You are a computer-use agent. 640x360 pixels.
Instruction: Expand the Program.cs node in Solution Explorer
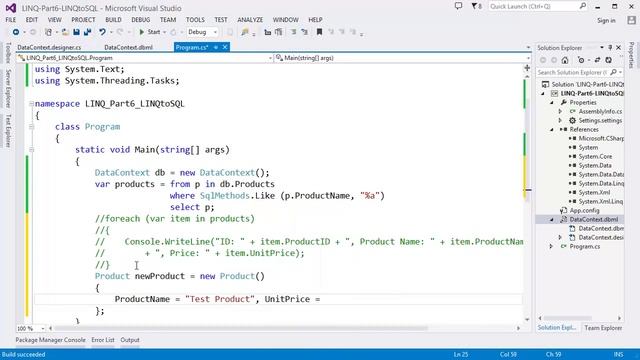[x=551, y=247]
